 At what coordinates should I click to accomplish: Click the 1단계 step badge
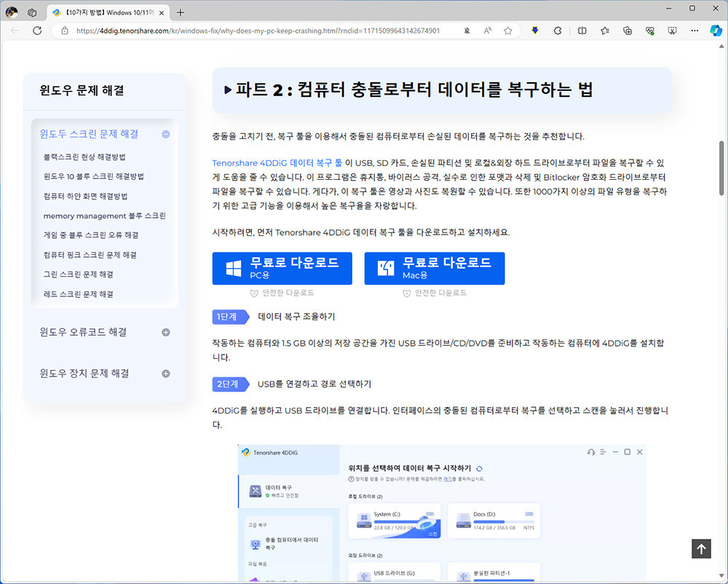231,317
